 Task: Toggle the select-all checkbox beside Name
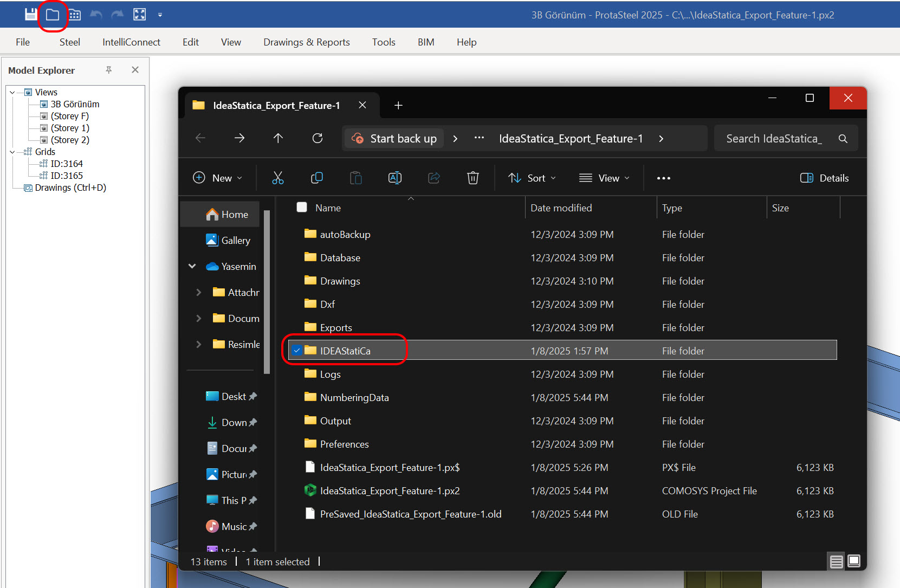(302, 208)
